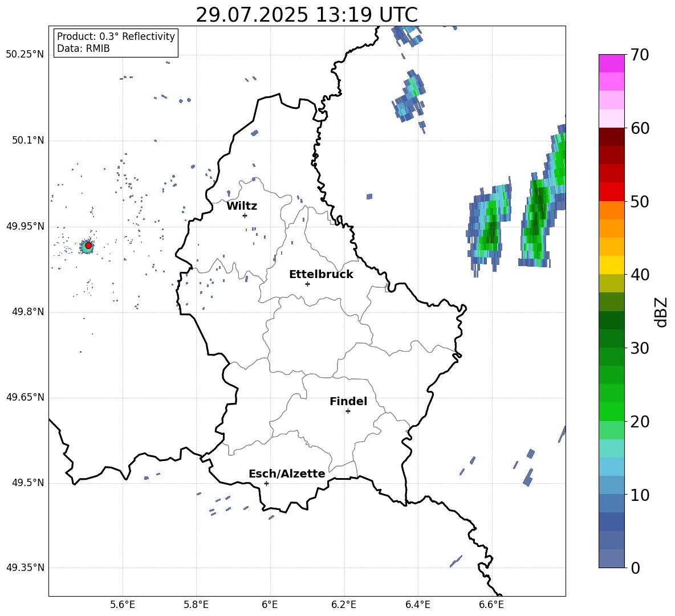Click the 6.4°E longitude tick label
The width and height of the screenshot is (675, 616).
[417, 605]
